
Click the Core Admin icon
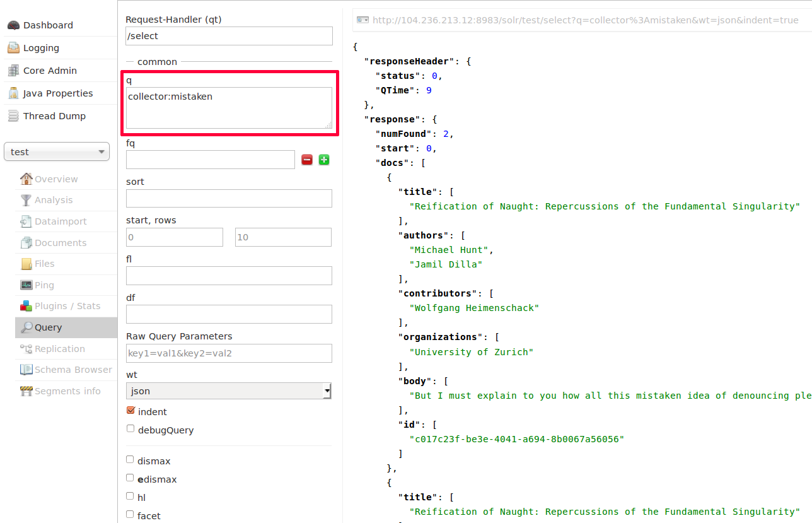13,71
